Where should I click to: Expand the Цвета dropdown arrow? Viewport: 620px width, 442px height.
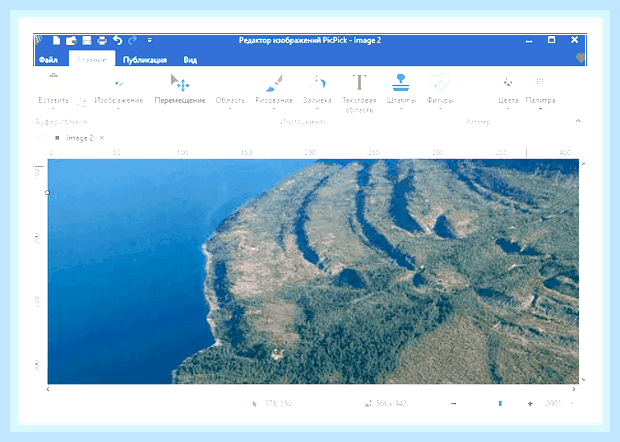coord(508,108)
